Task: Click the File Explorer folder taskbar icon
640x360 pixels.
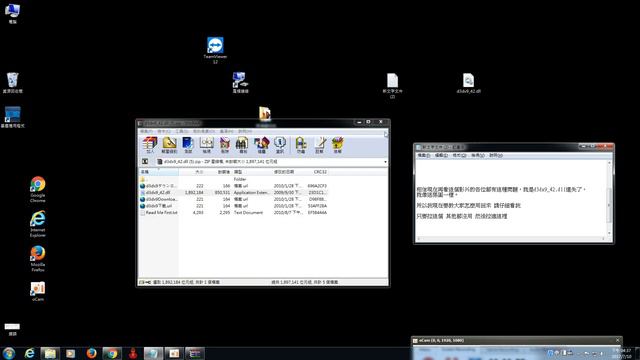Action: click(x=50, y=353)
